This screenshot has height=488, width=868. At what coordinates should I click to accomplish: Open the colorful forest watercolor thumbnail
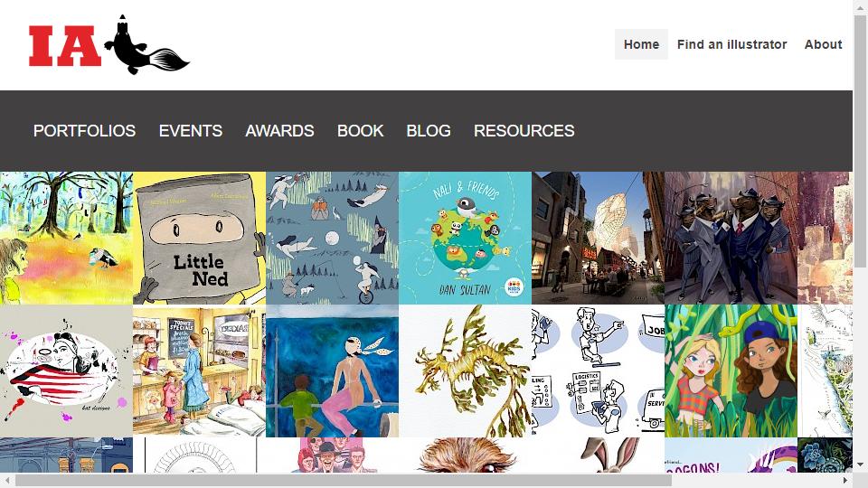66,238
